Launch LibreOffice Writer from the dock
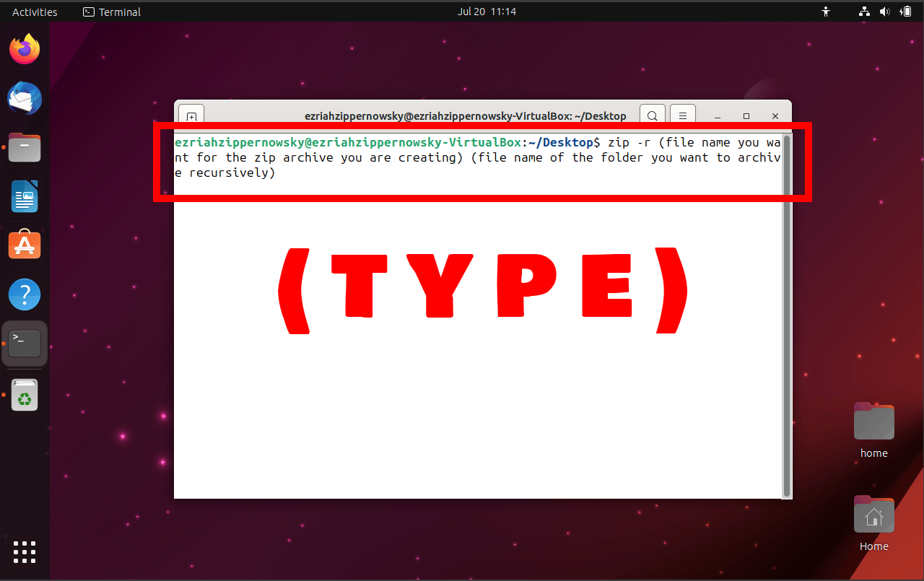Viewport: 924px width, 581px height. [x=25, y=196]
